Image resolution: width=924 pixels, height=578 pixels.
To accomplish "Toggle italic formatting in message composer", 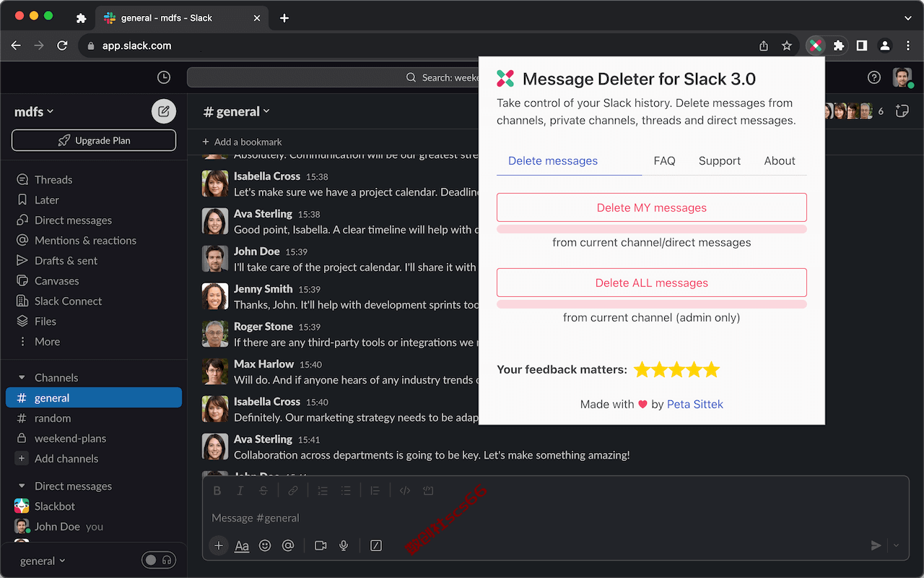I will 240,491.
